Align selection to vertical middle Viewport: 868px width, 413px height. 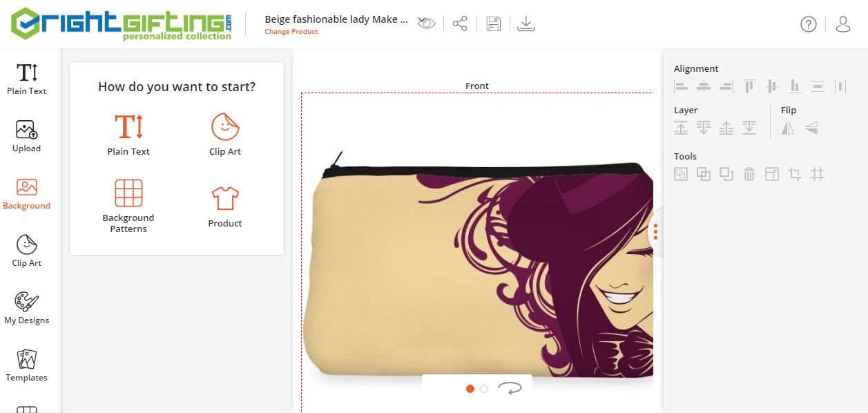tap(772, 86)
